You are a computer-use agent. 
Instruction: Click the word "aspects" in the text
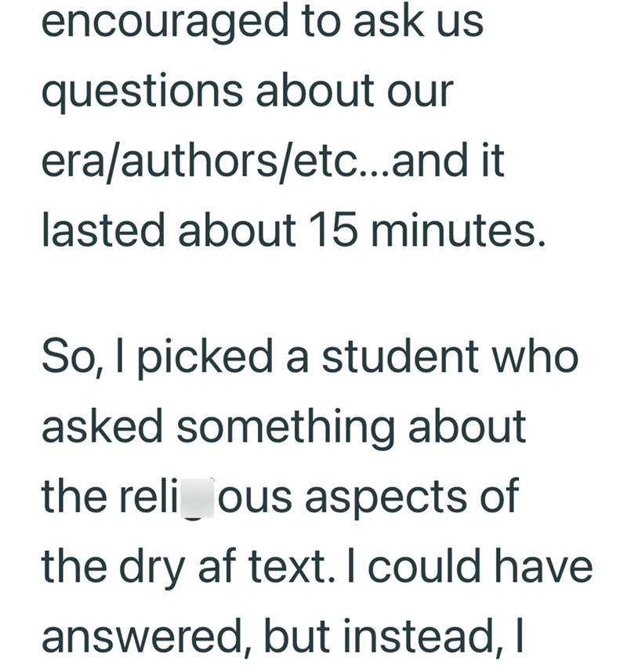386,499
